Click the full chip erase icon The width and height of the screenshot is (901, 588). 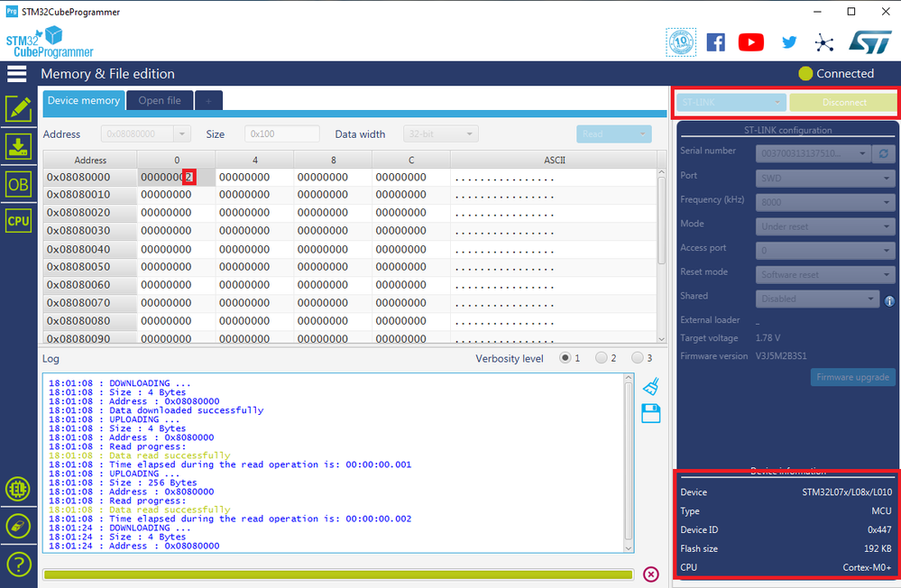coord(18,526)
